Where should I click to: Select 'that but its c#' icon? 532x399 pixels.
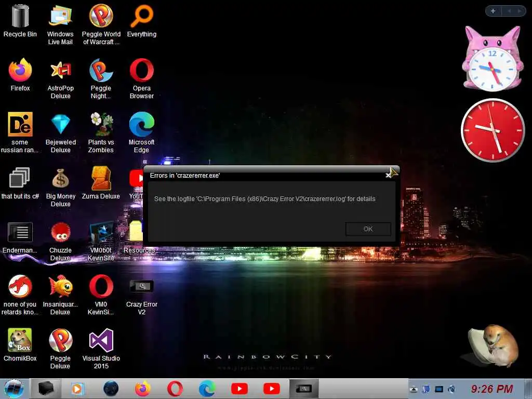(20, 183)
